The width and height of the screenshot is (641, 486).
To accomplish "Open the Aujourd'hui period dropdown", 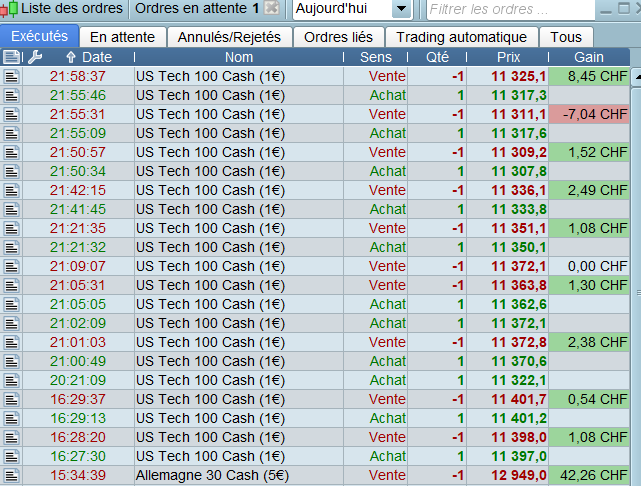I will coord(401,9).
